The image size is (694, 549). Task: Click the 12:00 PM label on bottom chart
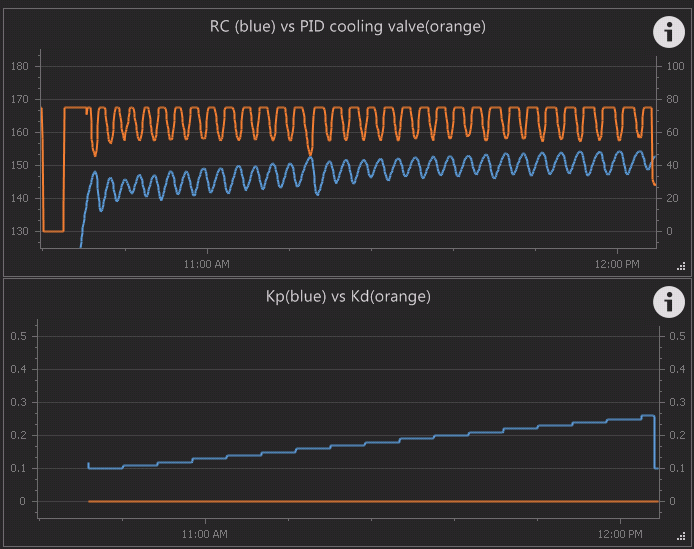pyautogui.click(x=620, y=534)
